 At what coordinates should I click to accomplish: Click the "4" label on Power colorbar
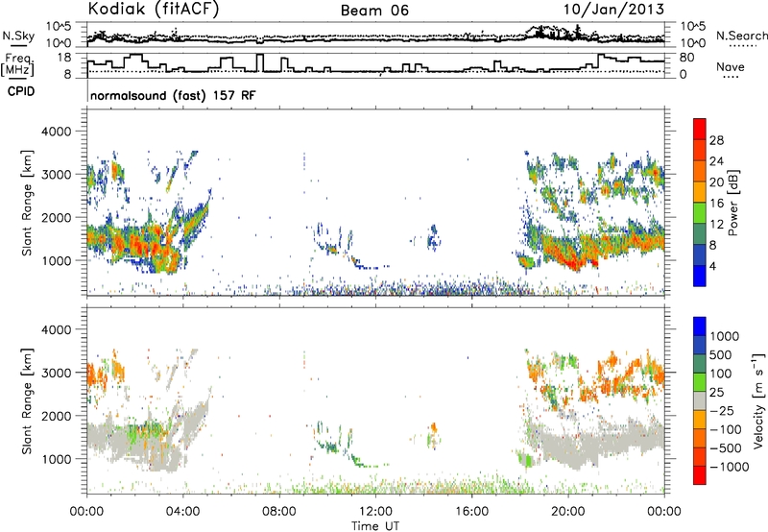(x=713, y=266)
